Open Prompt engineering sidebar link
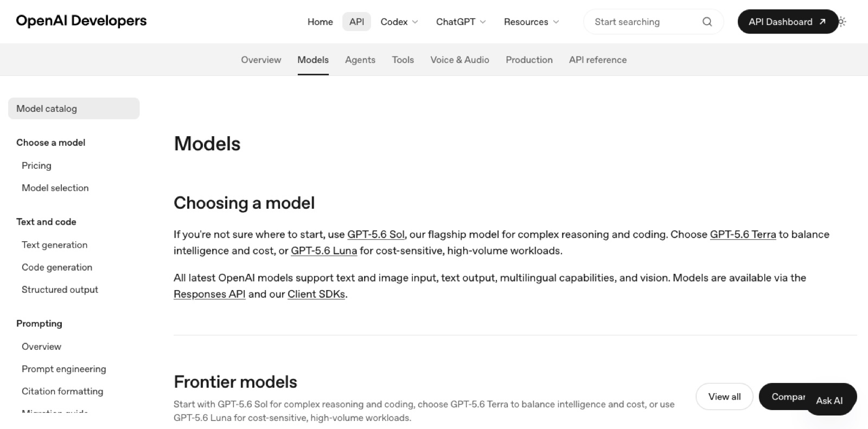The height and width of the screenshot is (429, 868). 64,369
